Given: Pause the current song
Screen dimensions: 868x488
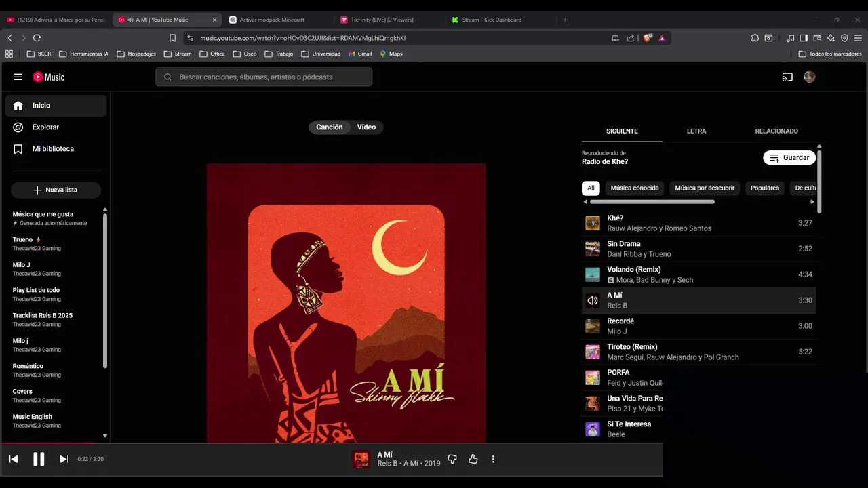Looking at the screenshot, I should (x=39, y=459).
